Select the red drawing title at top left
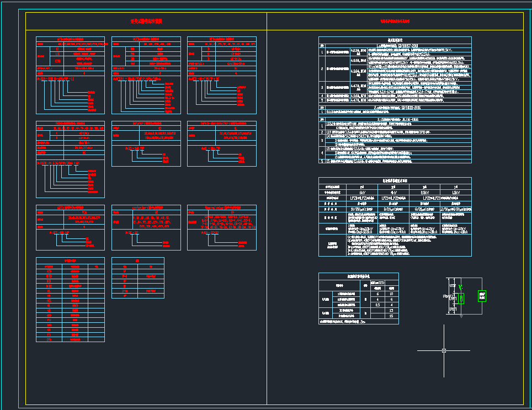The height and width of the screenshot is (410, 532). [x=146, y=21]
